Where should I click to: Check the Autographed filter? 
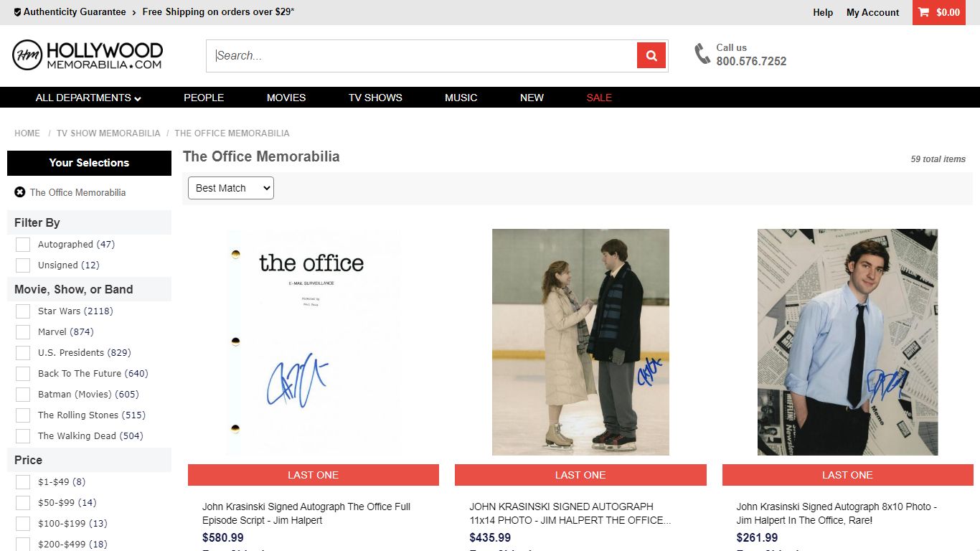(x=23, y=245)
